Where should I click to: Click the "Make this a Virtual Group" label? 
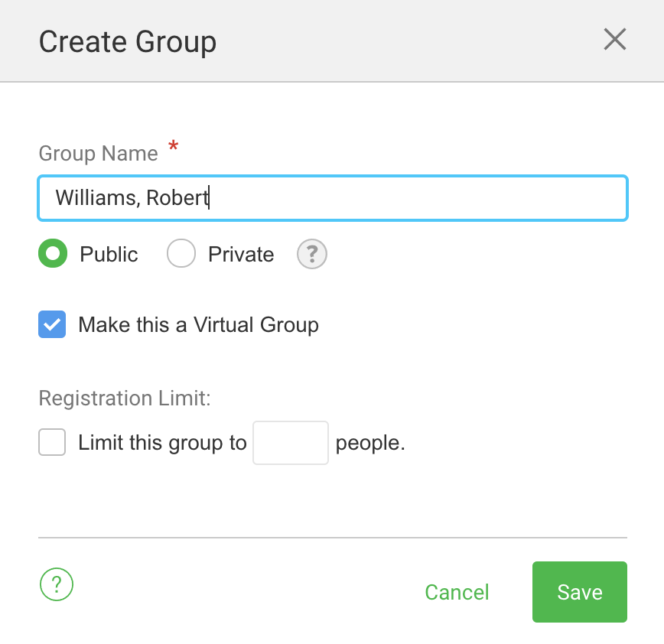click(198, 325)
